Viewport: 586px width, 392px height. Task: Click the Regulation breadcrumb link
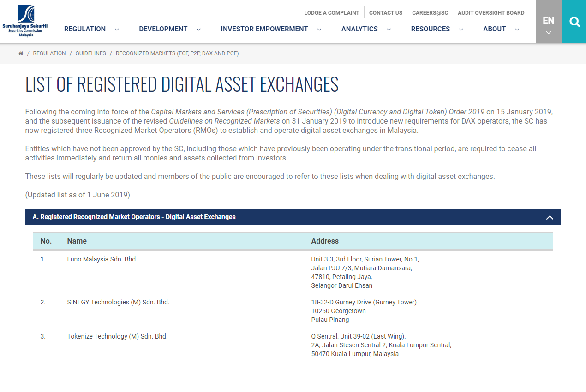[49, 53]
